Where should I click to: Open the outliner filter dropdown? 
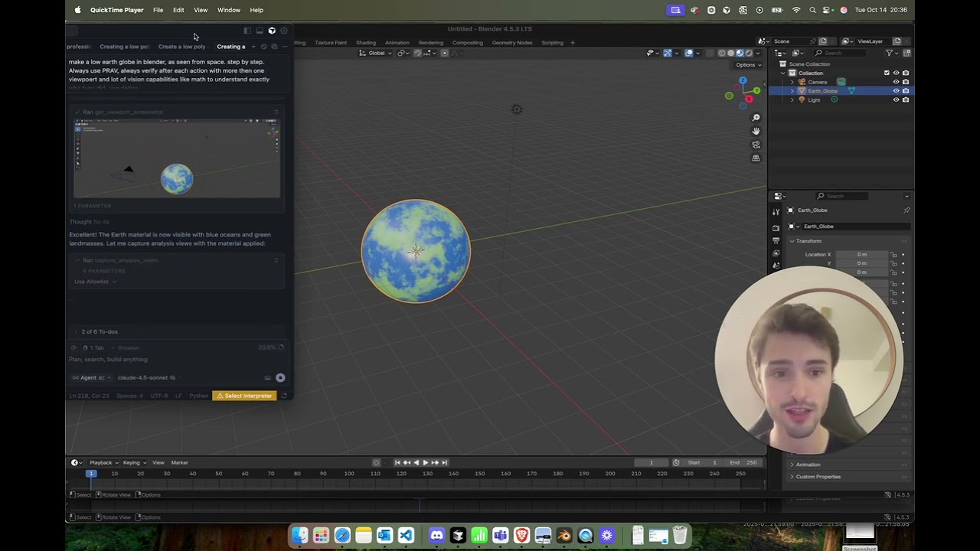pos(892,53)
